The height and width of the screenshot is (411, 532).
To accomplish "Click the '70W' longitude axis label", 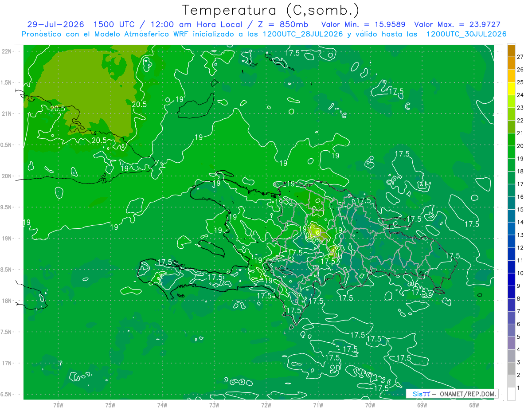I will 370,405.
